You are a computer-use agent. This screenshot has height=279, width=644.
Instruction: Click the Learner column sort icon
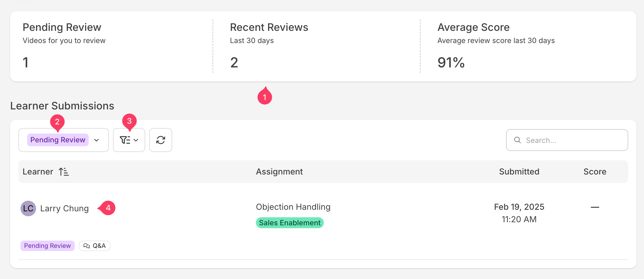click(x=64, y=172)
